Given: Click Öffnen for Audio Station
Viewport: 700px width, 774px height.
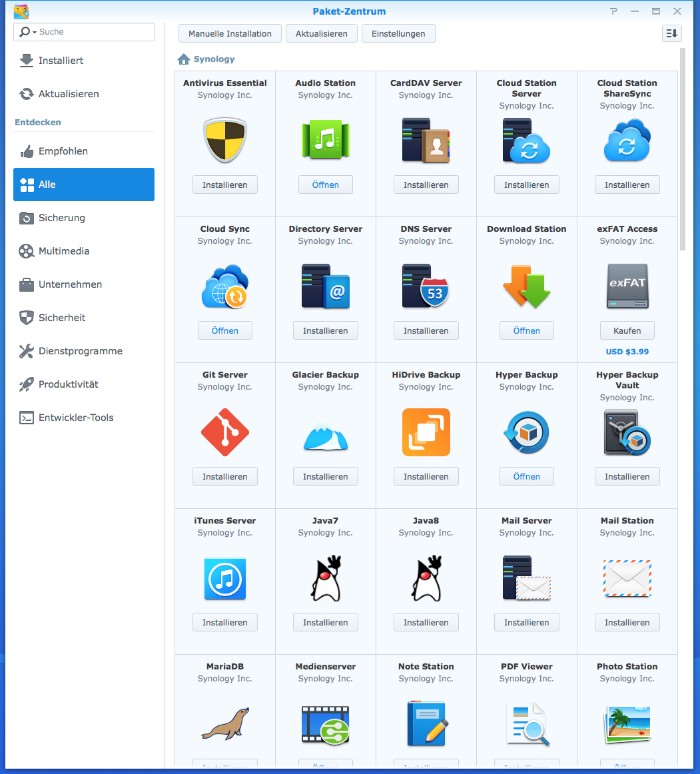Looking at the screenshot, I should [325, 185].
